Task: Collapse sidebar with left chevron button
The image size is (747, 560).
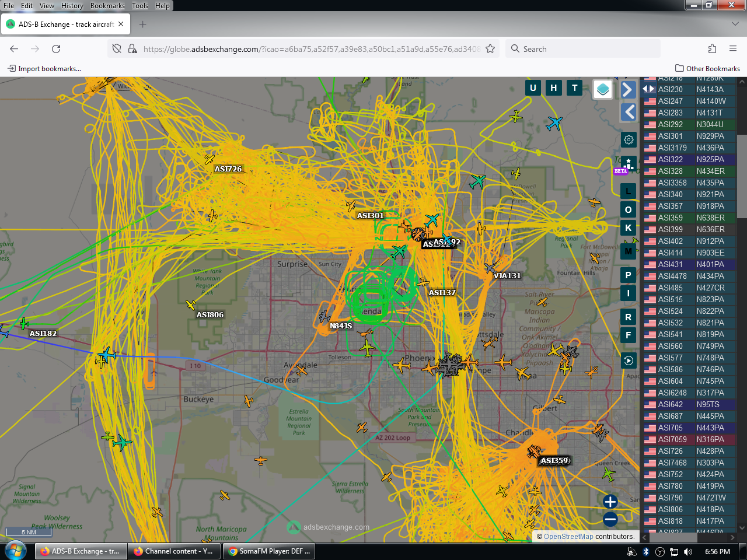Action: (628, 112)
